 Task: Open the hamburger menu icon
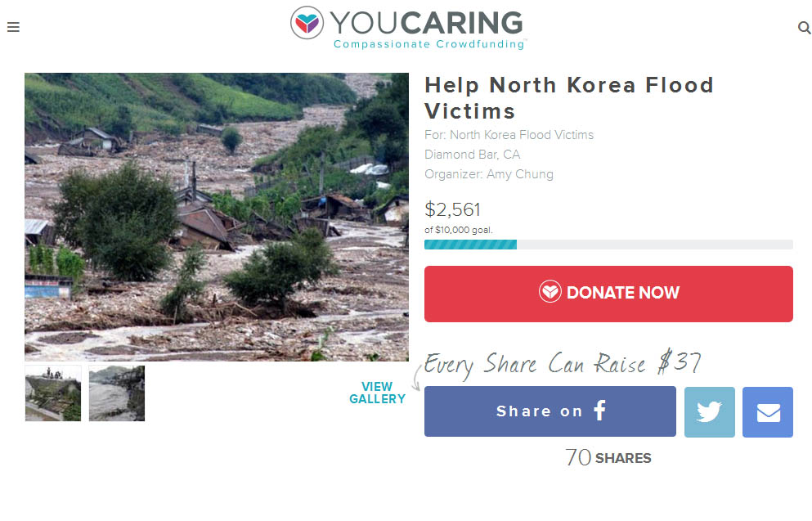click(x=13, y=27)
